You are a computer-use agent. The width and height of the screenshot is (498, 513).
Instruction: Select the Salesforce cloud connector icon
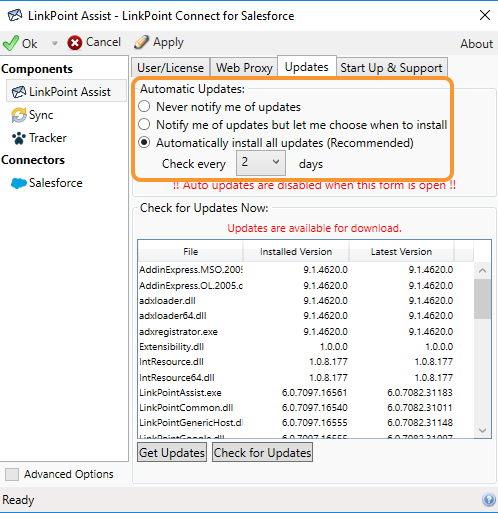(19, 183)
